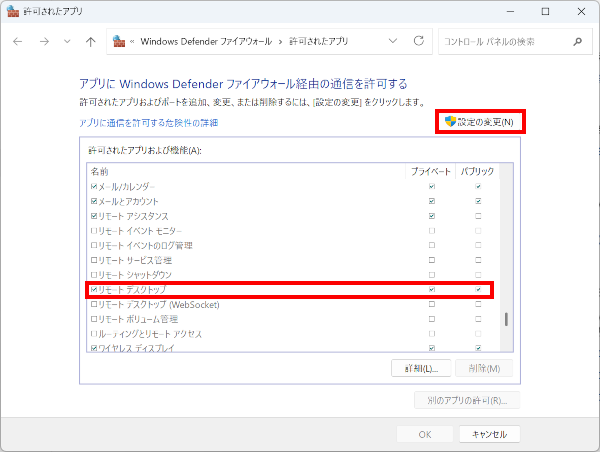The height and width of the screenshot is (452, 600).
Task: Select 許可されたアプリ breadcrumb
Action: (318, 41)
